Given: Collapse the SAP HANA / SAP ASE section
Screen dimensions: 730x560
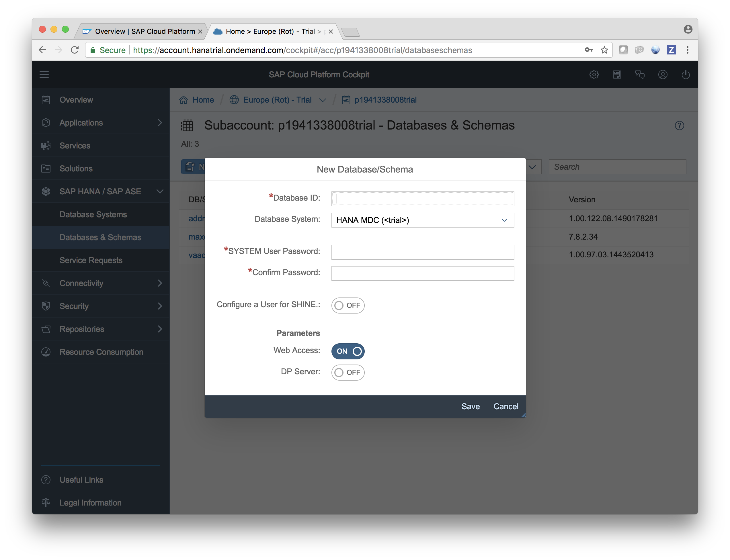Looking at the screenshot, I should pyautogui.click(x=160, y=191).
